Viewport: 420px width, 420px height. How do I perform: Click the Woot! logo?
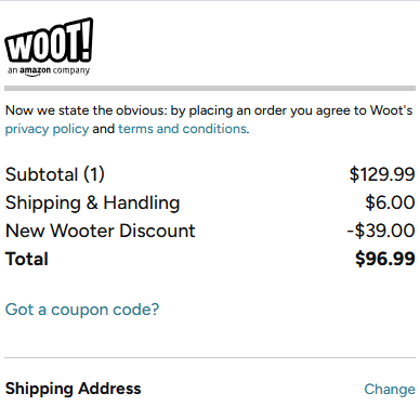point(49,47)
